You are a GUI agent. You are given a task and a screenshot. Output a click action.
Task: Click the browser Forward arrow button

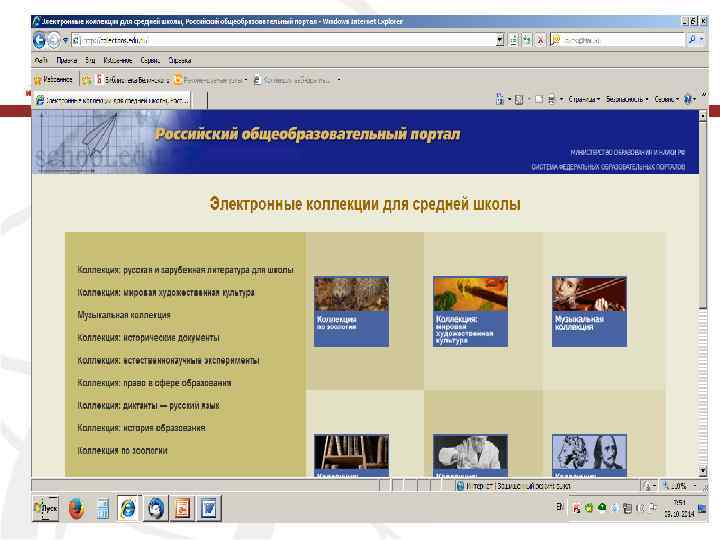coord(54,40)
